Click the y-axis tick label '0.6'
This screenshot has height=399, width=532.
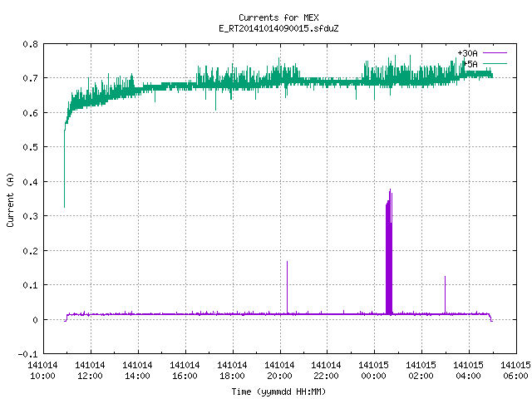(x=30, y=113)
